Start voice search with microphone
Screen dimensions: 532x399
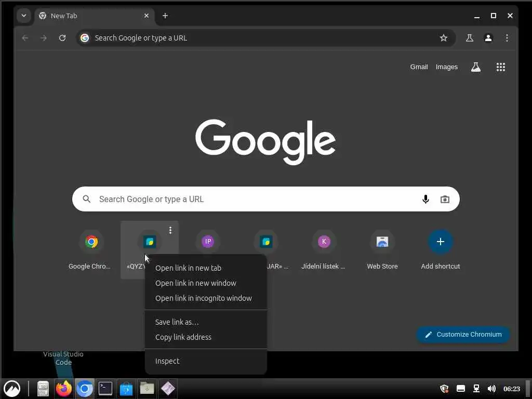[x=425, y=199]
